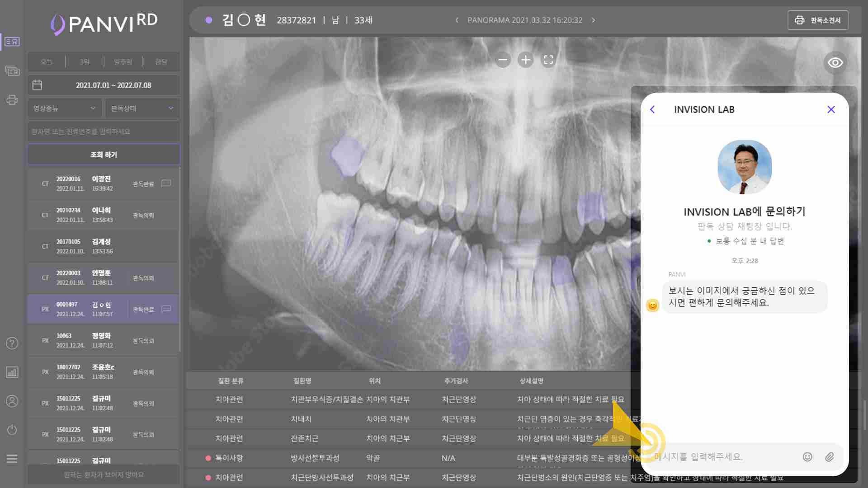Open the user profile icon
This screenshot has width=868, height=488.
(x=12, y=401)
